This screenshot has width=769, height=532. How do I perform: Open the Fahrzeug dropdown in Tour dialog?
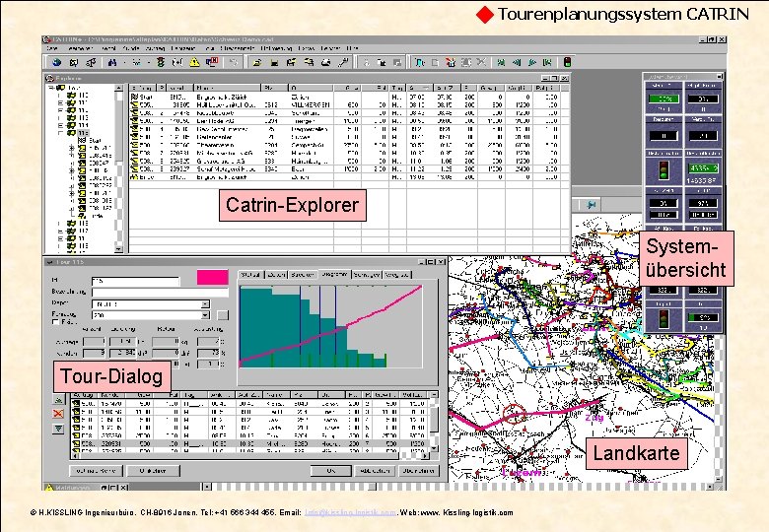(205, 315)
